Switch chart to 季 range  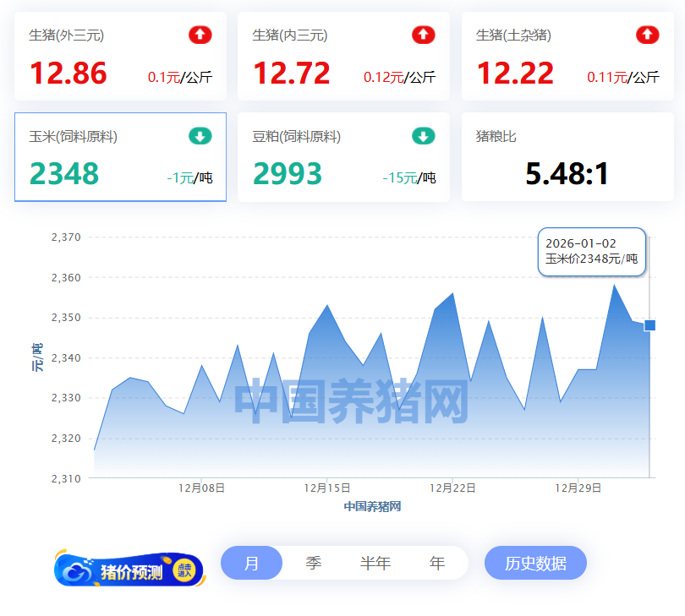point(314,563)
